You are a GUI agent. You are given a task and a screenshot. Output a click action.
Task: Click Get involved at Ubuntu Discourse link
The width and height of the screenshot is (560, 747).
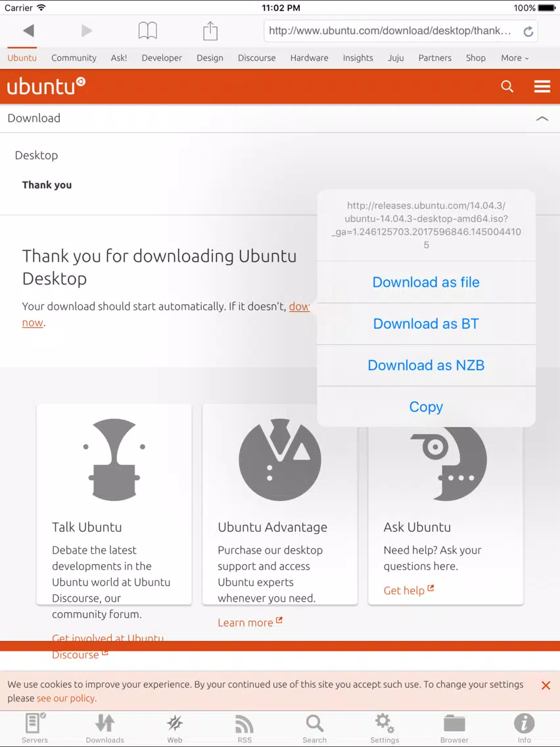coord(108,646)
